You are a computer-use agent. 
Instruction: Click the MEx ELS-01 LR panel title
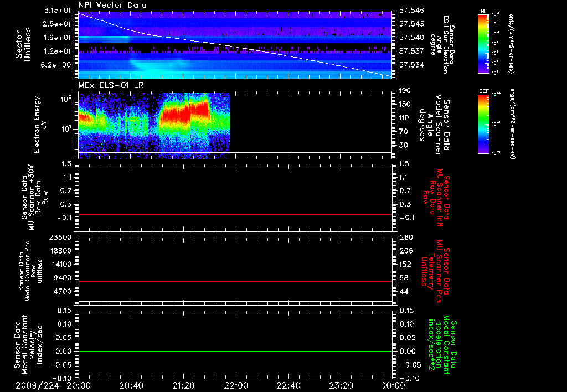(x=111, y=85)
